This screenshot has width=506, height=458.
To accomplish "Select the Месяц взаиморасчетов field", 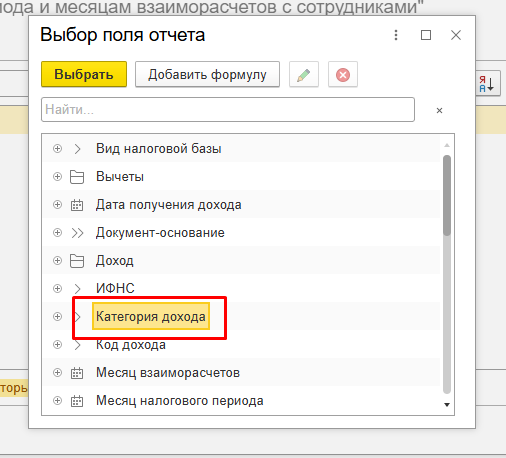I will point(241,372).
